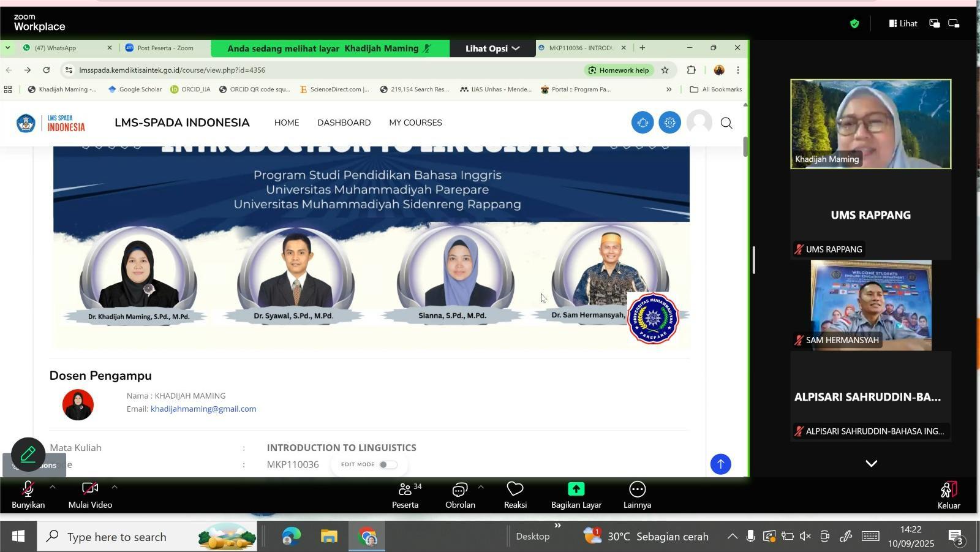The width and height of the screenshot is (980, 552).
Task: Open the annotation pencil tool
Action: (x=28, y=454)
